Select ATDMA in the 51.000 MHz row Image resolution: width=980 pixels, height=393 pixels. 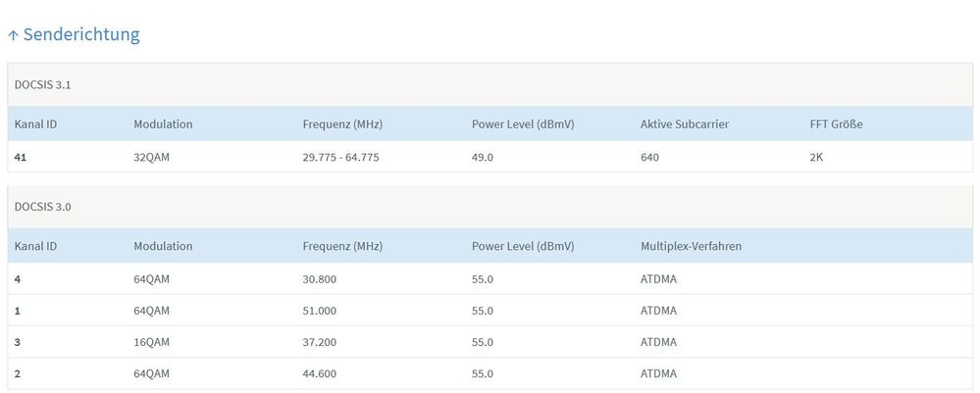(659, 311)
